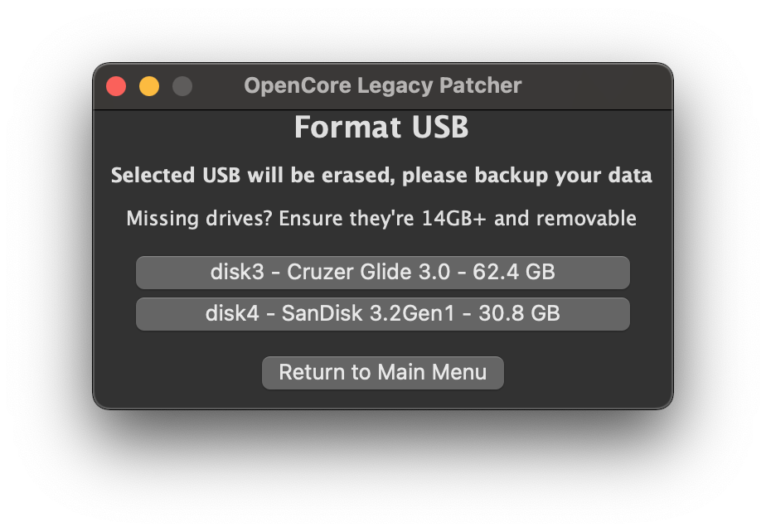Click the OpenCore Legacy Patcher title text
766x532 pixels.
tap(382, 85)
